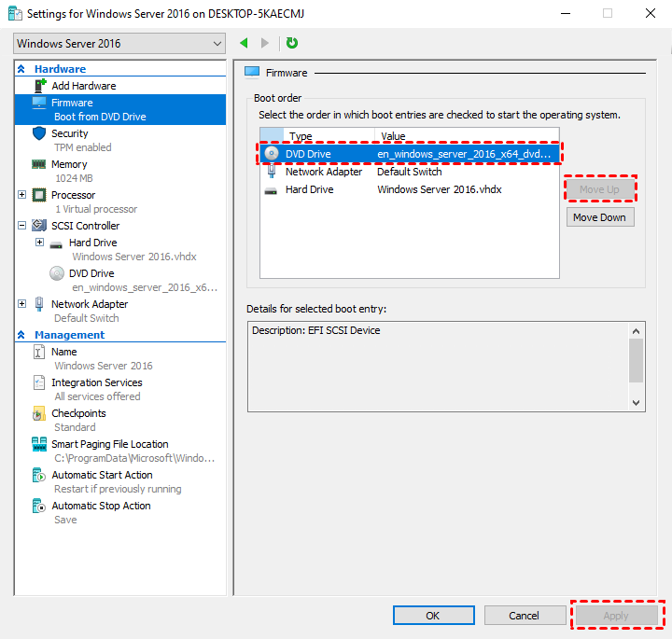Click '1 Virtual processor' text
The height and width of the screenshot is (639, 672).
coord(96,209)
